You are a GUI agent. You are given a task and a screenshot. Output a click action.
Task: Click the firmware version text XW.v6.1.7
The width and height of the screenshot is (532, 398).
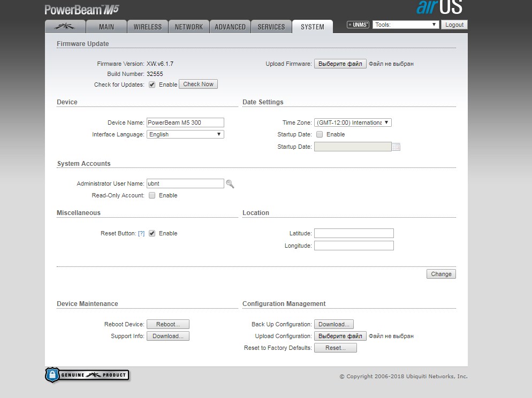coord(160,64)
